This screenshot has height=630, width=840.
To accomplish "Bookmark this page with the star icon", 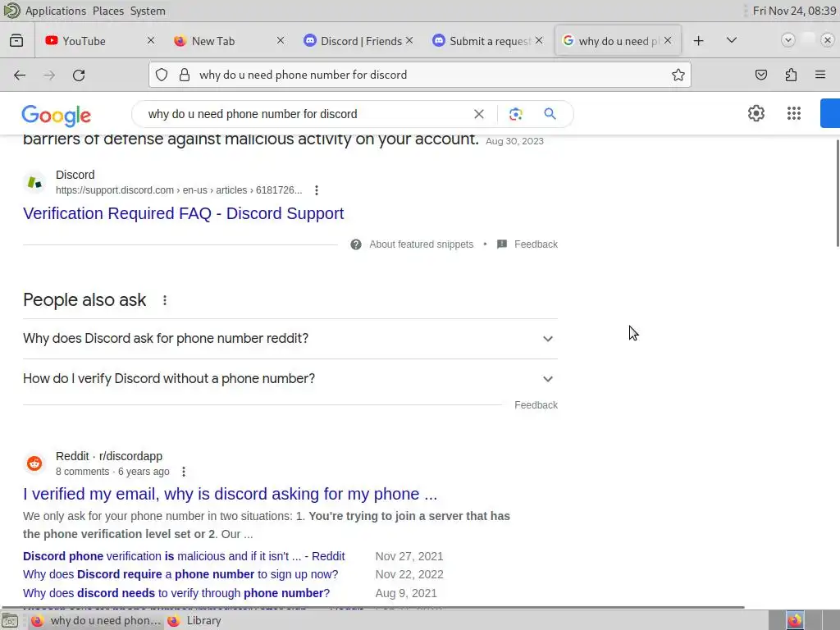I will 678,75.
